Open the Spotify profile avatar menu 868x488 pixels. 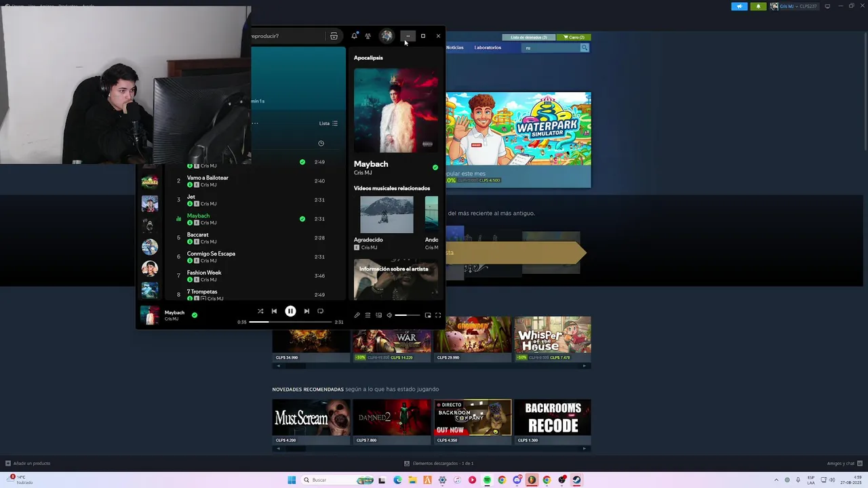(x=387, y=36)
